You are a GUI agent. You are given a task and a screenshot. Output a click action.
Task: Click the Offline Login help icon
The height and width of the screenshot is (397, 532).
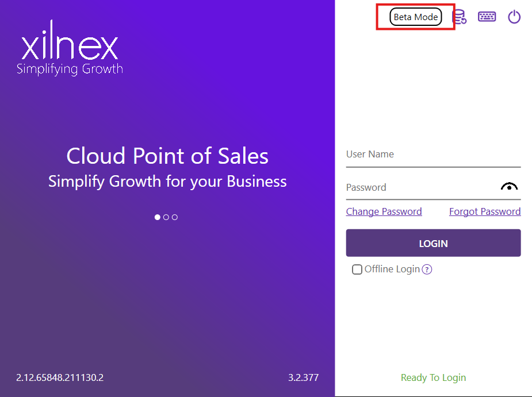point(427,269)
